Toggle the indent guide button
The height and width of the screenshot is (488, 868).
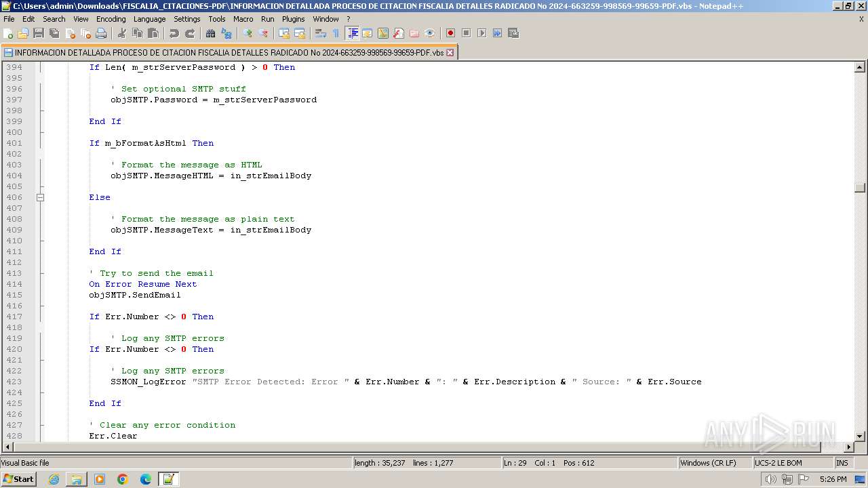point(353,33)
